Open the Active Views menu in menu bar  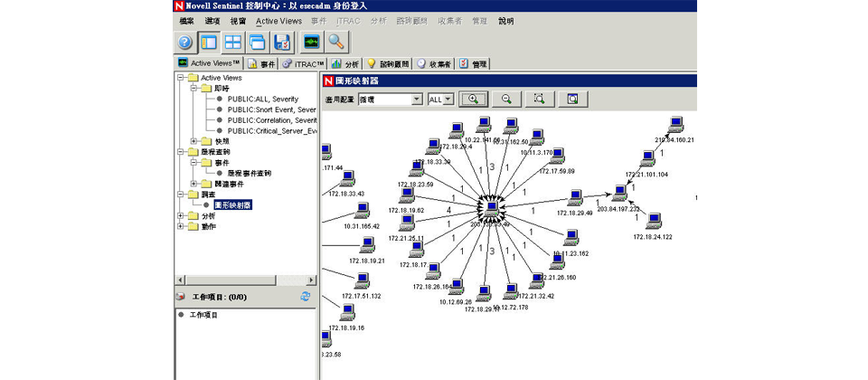pyautogui.click(x=278, y=21)
